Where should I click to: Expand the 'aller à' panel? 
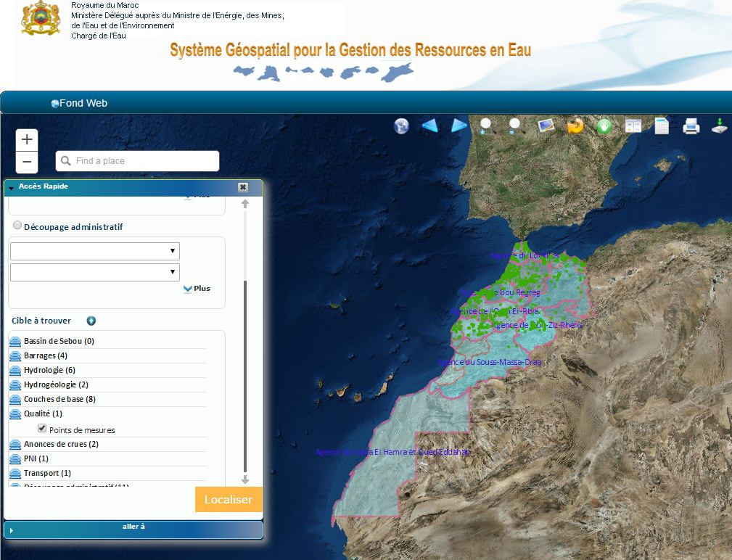133,530
